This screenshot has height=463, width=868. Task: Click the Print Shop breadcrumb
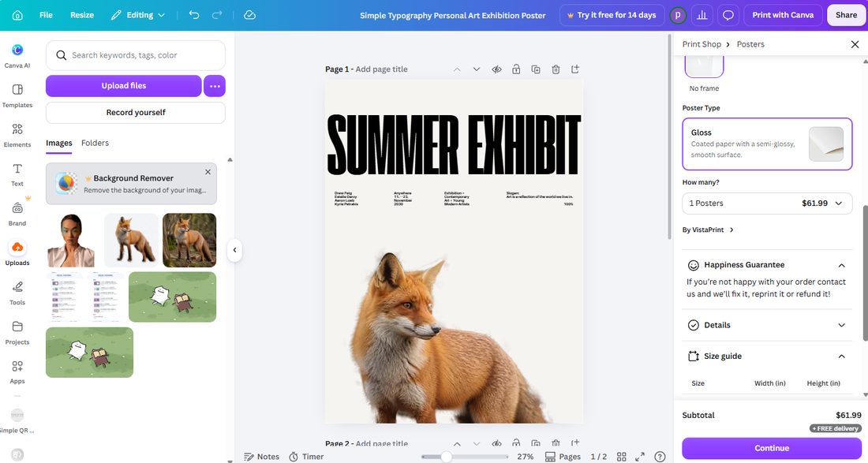[x=702, y=44]
